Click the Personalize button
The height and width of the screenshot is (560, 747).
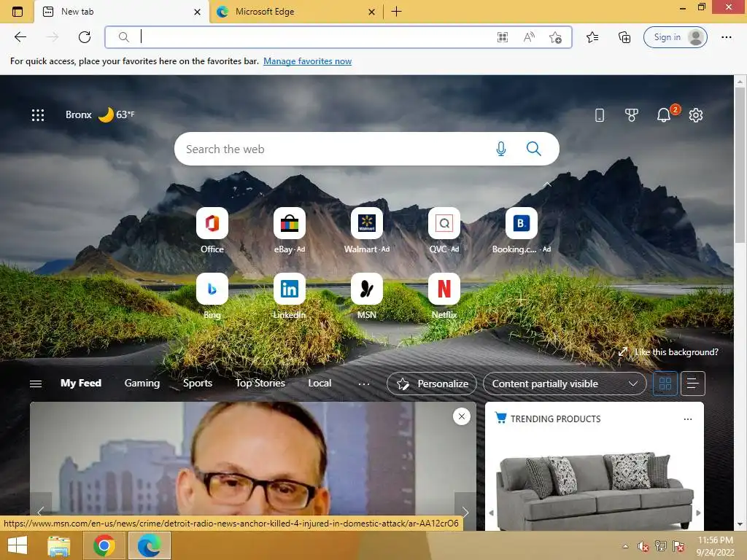click(x=432, y=384)
